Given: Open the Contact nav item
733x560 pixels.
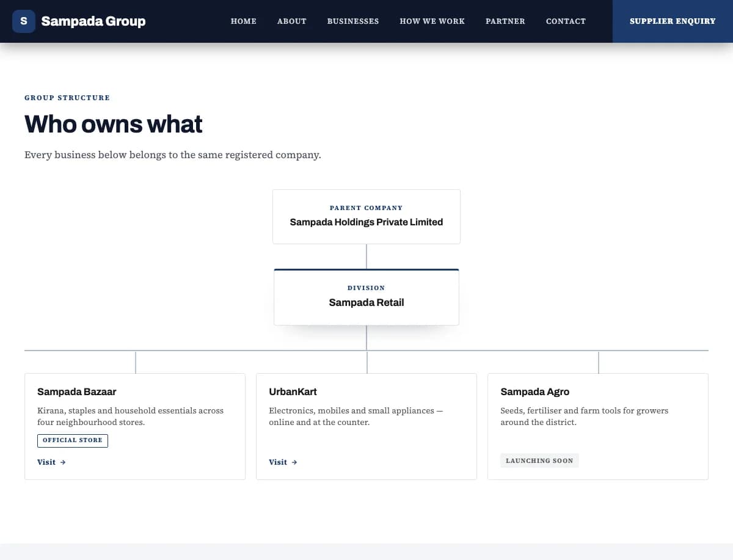Looking at the screenshot, I should point(566,21).
